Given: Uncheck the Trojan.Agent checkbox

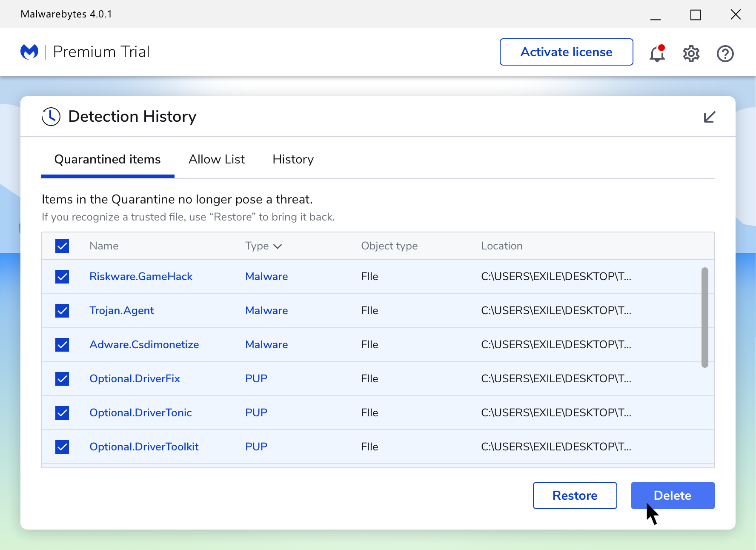Looking at the screenshot, I should click(62, 311).
